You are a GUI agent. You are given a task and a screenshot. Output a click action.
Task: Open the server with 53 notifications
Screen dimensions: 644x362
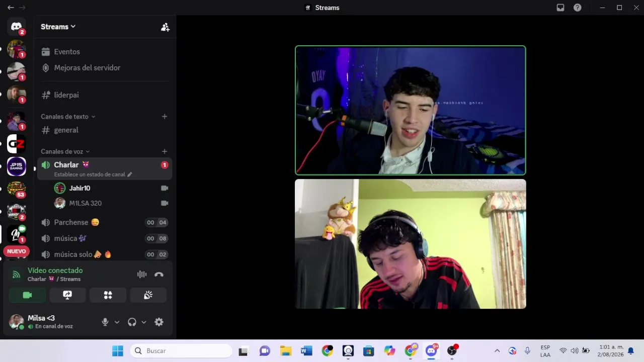[x=16, y=189]
